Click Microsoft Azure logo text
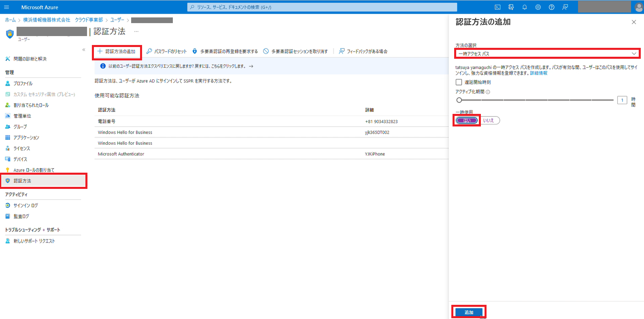Viewport: 644px width, 319px height. 40,7
